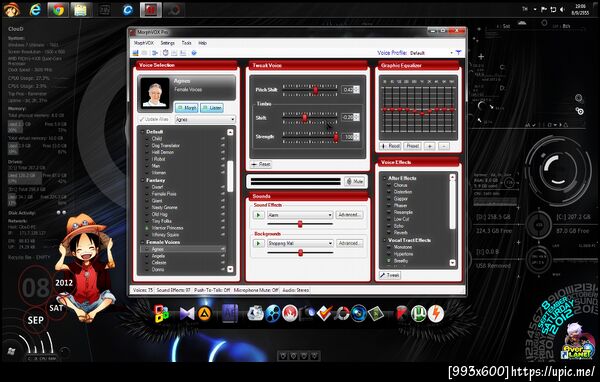600x382 pixels.
Task: Click the clock-shaped icon in MorphVOX toolbar
Action: (165, 53)
